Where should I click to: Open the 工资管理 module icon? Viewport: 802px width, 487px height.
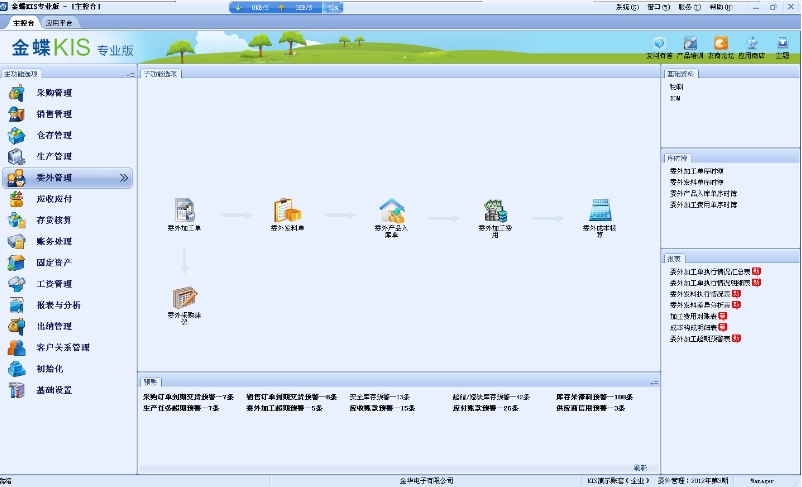(x=16, y=284)
